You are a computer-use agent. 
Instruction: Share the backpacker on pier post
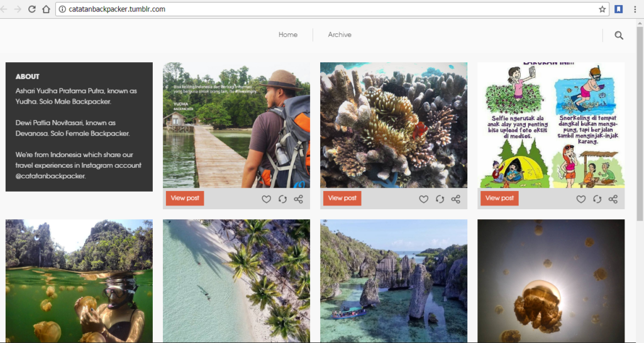[x=299, y=199]
